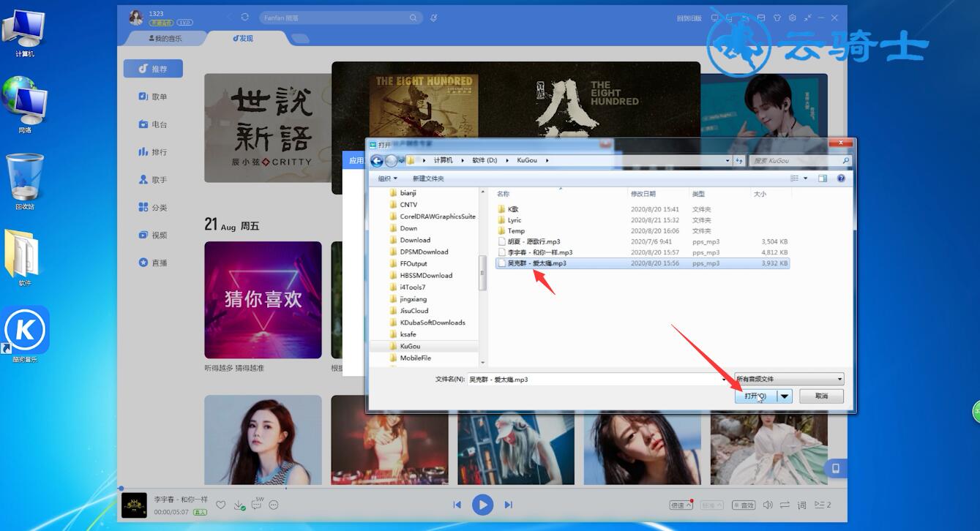The height and width of the screenshot is (531, 980).
Task: Open the playlist queue icon
Action: tap(823, 505)
